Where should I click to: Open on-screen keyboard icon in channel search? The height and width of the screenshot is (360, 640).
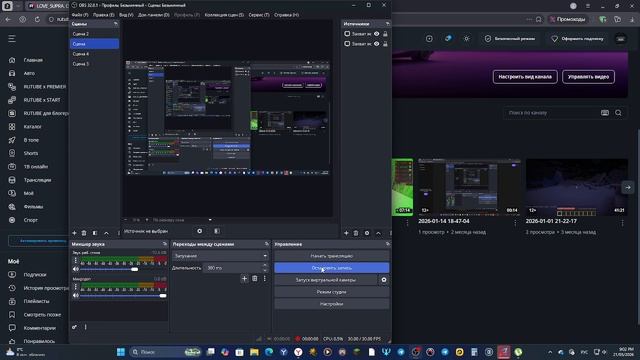(x=605, y=113)
